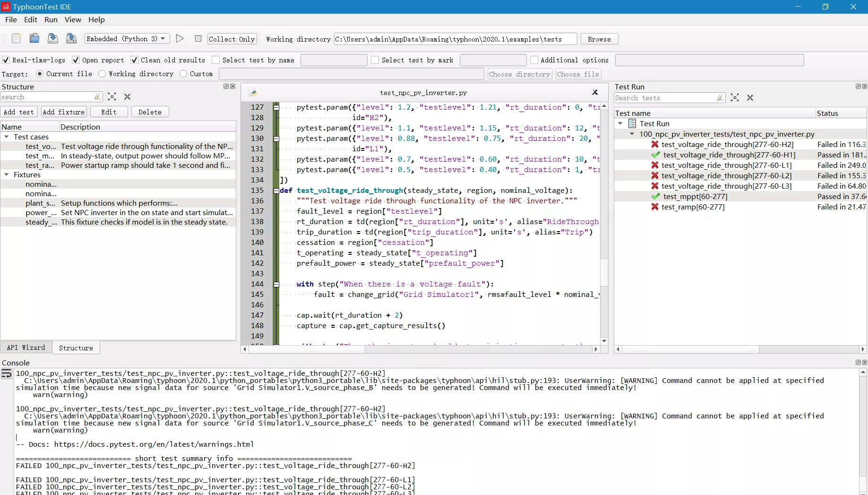The width and height of the screenshot is (868, 495).
Task: Click the Save file toolbar icon
Action: coord(53,39)
